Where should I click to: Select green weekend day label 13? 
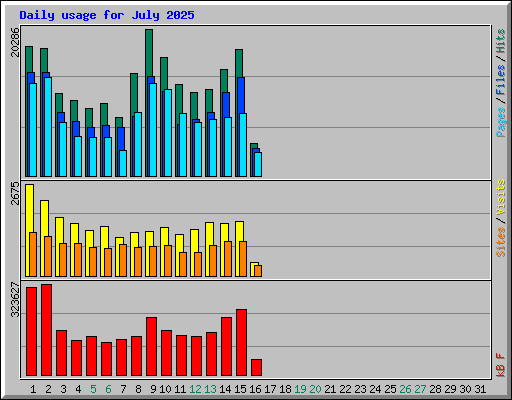coord(210,389)
